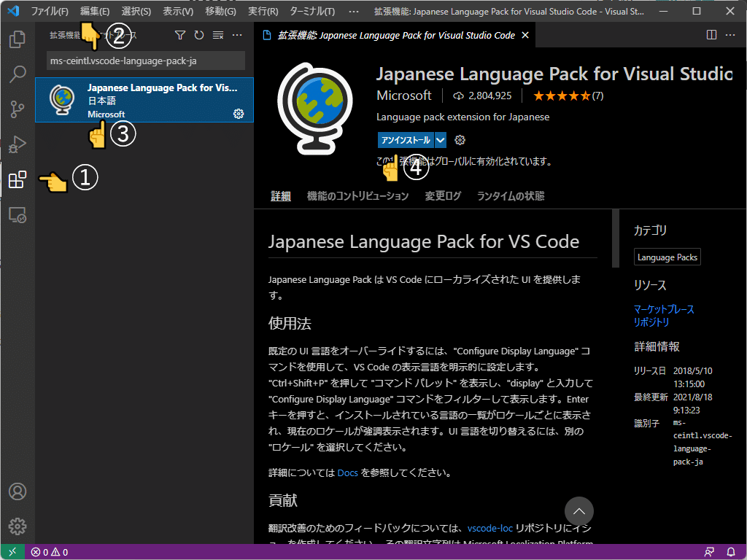The image size is (747, 560).
Task: Show errors and warnings count in status bar
Action: pos(50,553)
